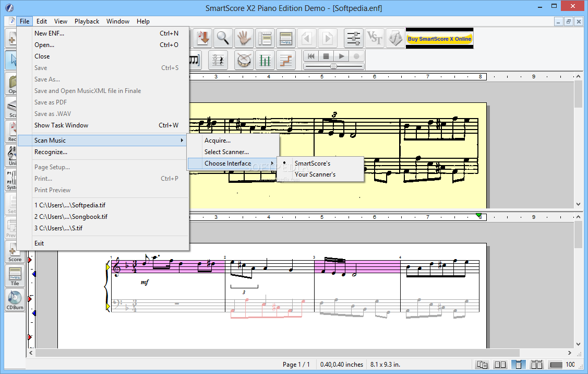Screen dimensions: 588x374
Task: Select the single page split view icon
Action: pyautogui.click(x=519, y=364)
